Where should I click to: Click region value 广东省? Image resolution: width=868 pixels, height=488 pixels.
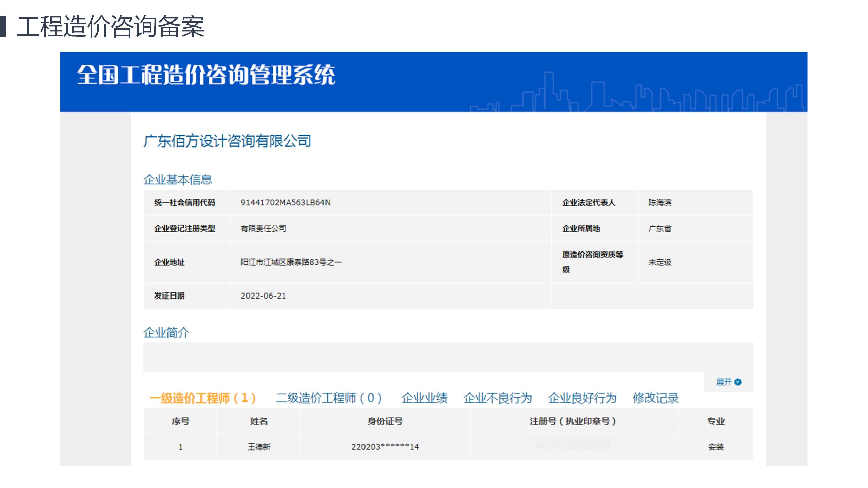660,228
